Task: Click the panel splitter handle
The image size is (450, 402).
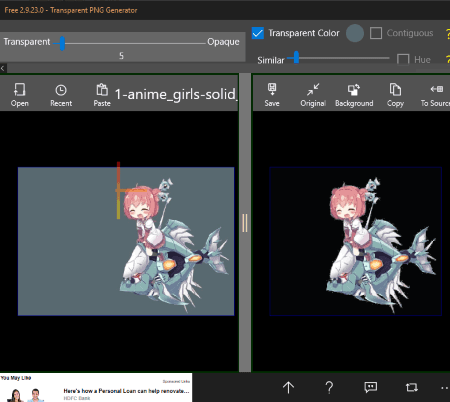Action: tap(245, 223)
